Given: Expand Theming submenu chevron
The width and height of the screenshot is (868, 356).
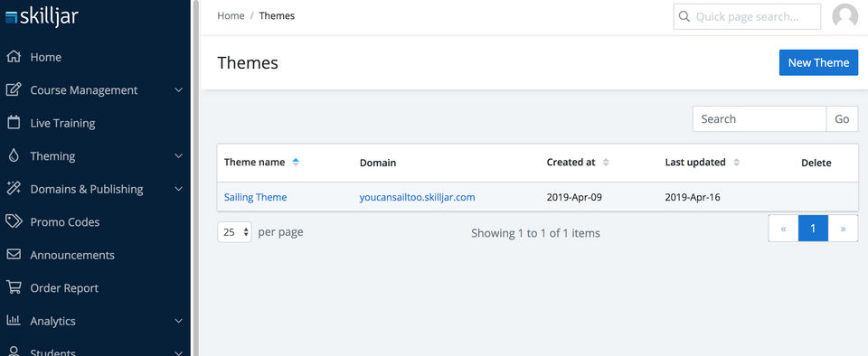Looking at the screenshot, I should [x=178, y=156].
